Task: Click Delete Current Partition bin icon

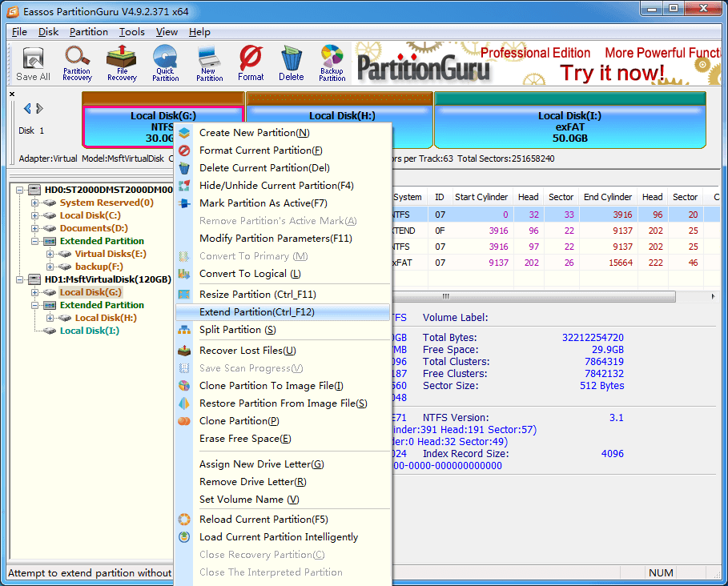Action: point(184,168)
